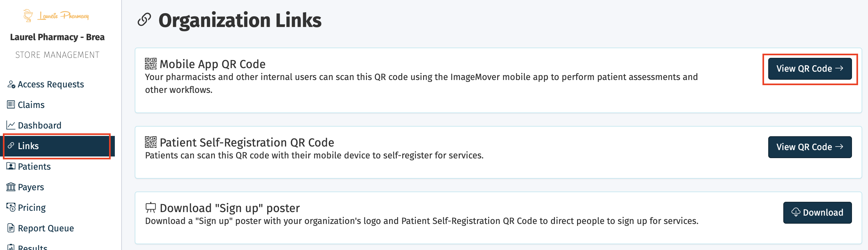The width and height of the screenshot is (868, 250).
Task: Click the Pricing dollar icon
Action: click(x=11, y=208)
